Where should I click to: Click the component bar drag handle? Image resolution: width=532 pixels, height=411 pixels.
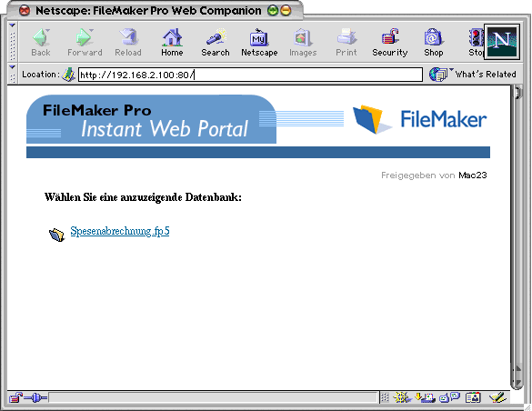385,397
